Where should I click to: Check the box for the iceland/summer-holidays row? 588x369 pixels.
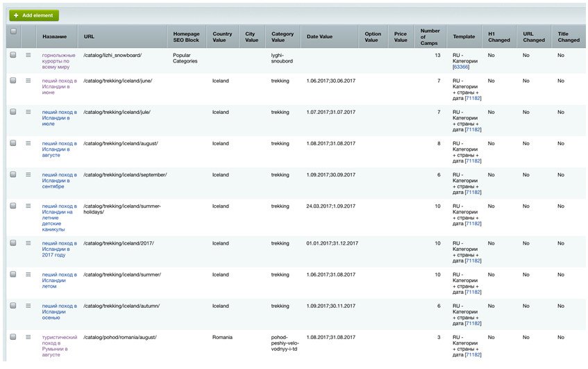[13, 206]
